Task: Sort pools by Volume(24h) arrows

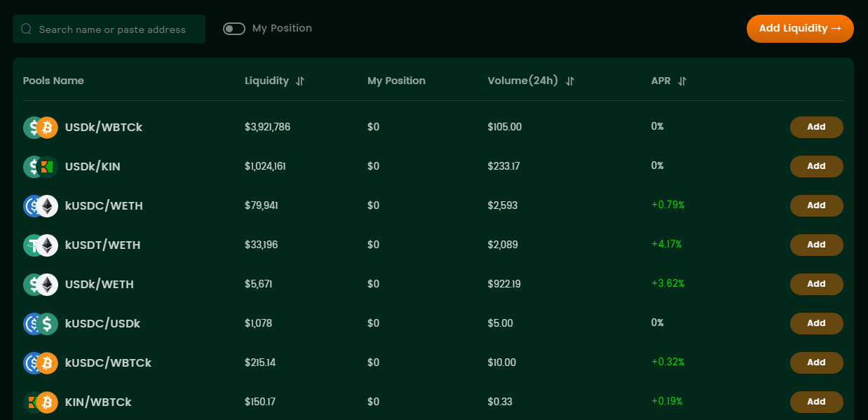Action: coord(570,81)
